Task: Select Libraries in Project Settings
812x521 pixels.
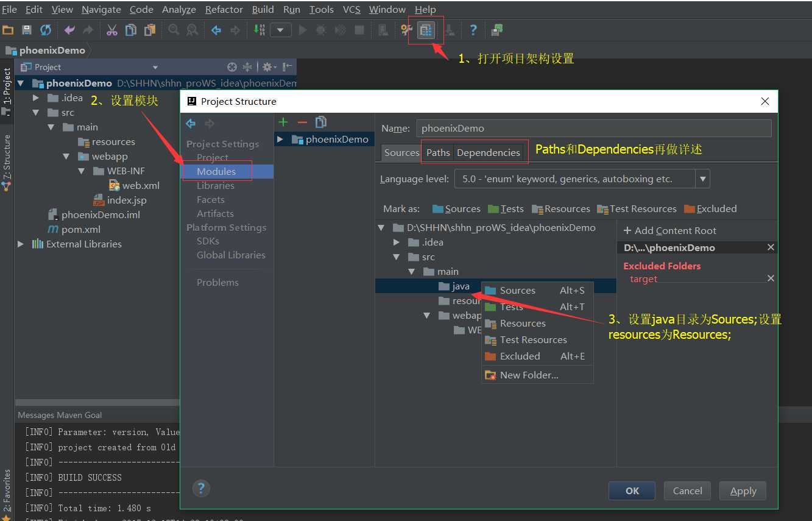Action: pyautogui.click(x=216, y=186)
